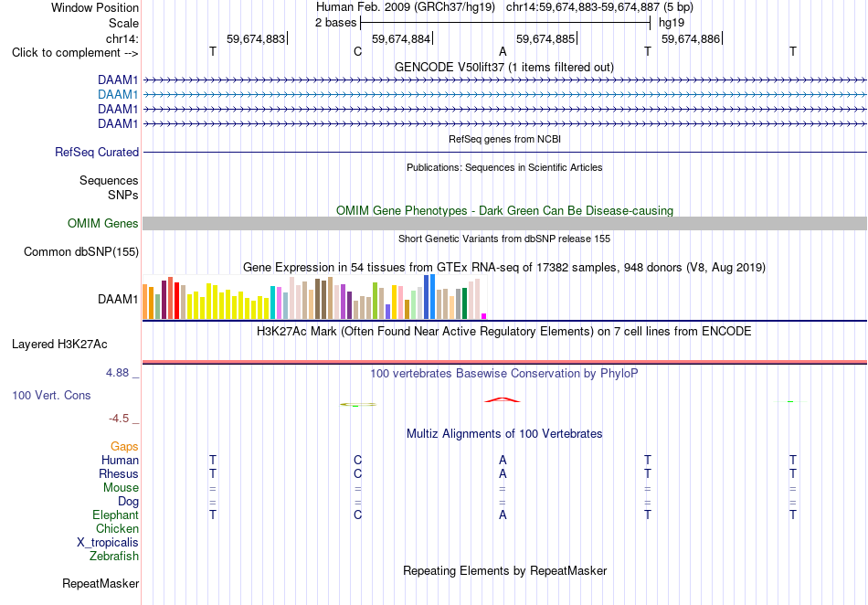Click the OMIM Genes track label

coord(103,224)
